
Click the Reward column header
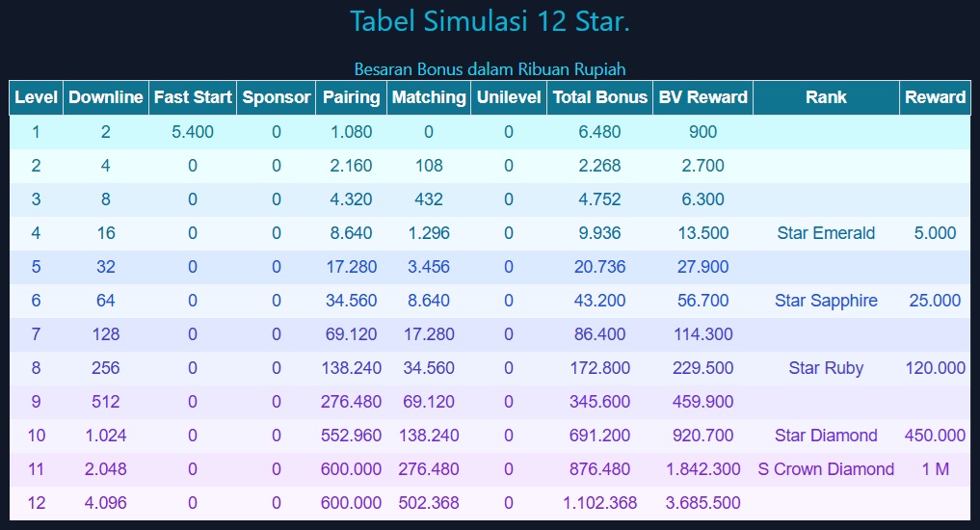(x=935, y=97)
